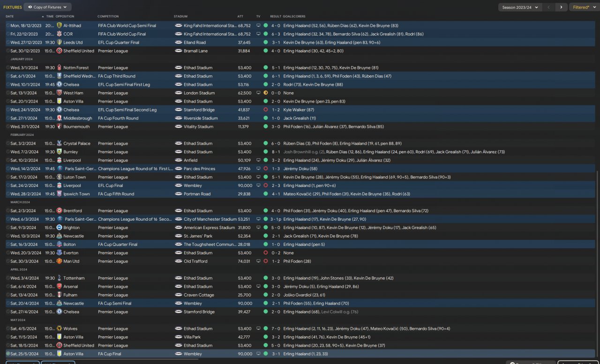Click the 74,031 attendance figure

pyautogui.click(x=244, y=261)
